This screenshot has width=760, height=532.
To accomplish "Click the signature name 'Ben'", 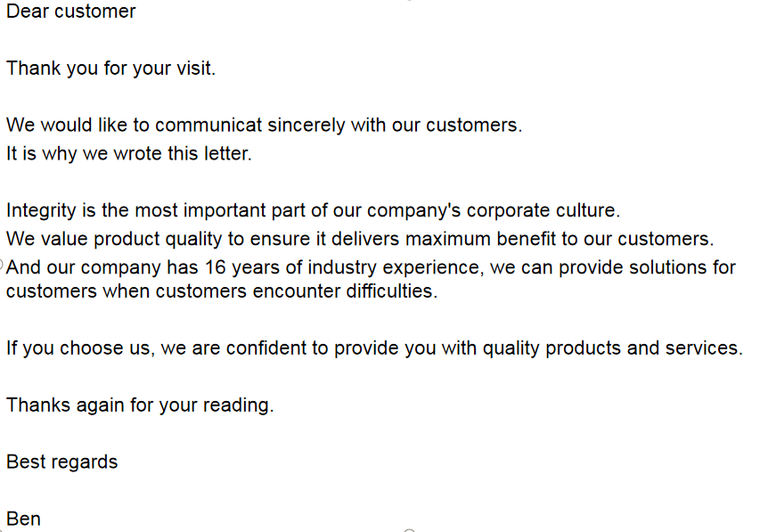I will pos(23,519).
